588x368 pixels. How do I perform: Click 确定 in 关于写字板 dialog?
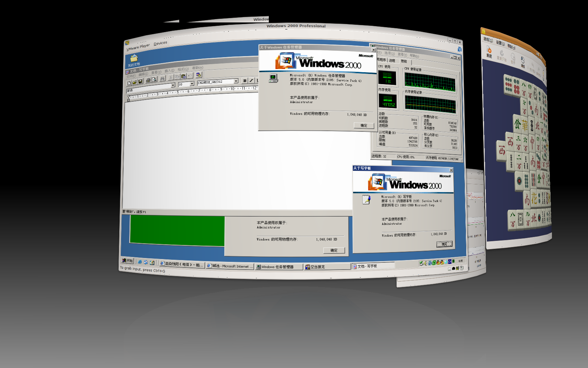pos(444,244)
